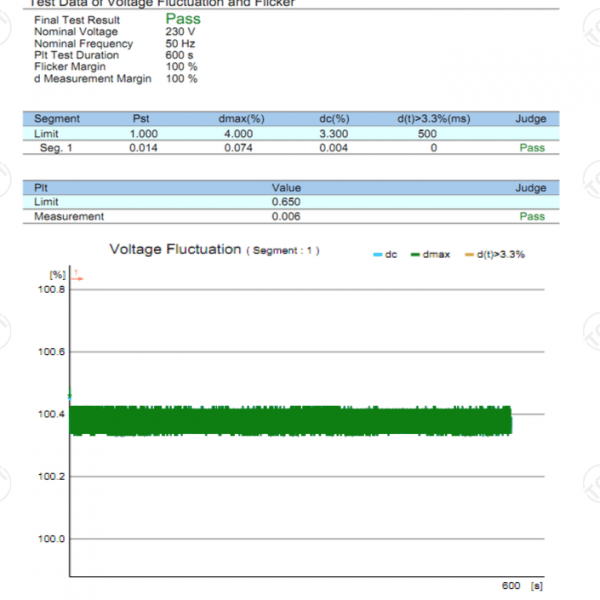Screen dimensions: 600x600
Task: Select the d(t)>3.3%(ms) column header
Action: 434,119
